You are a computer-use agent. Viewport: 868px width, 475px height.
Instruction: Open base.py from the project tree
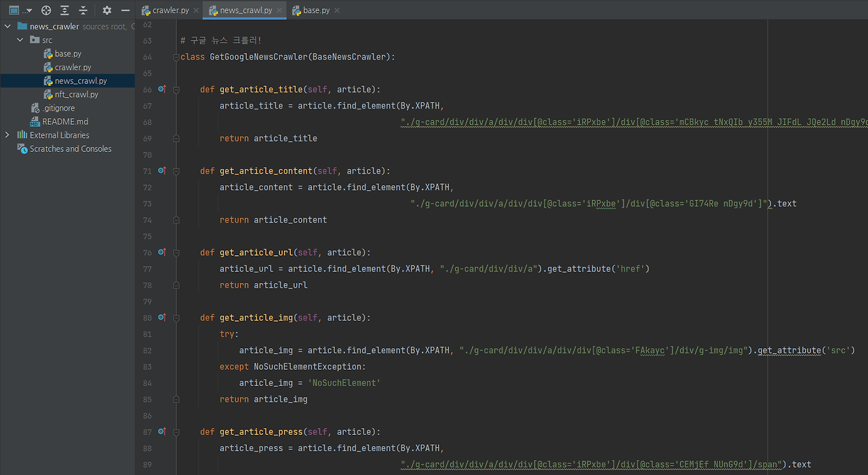click(x=68, y=54)
